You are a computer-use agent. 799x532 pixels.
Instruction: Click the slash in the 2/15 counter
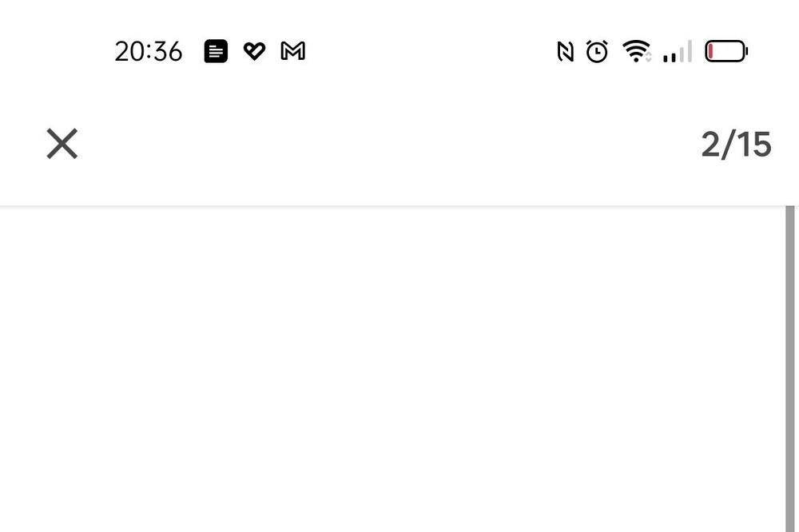728,145
